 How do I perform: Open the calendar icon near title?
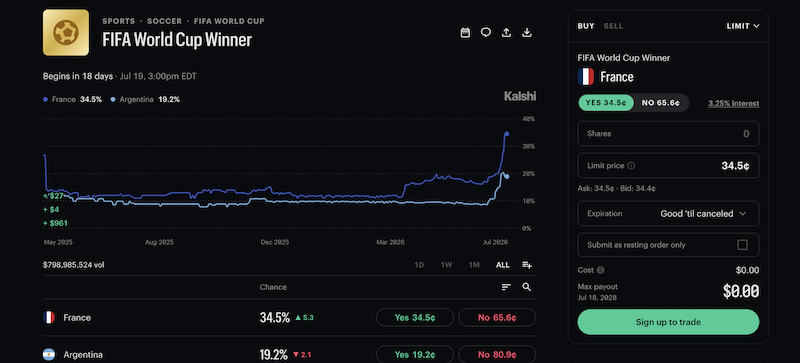465,33
